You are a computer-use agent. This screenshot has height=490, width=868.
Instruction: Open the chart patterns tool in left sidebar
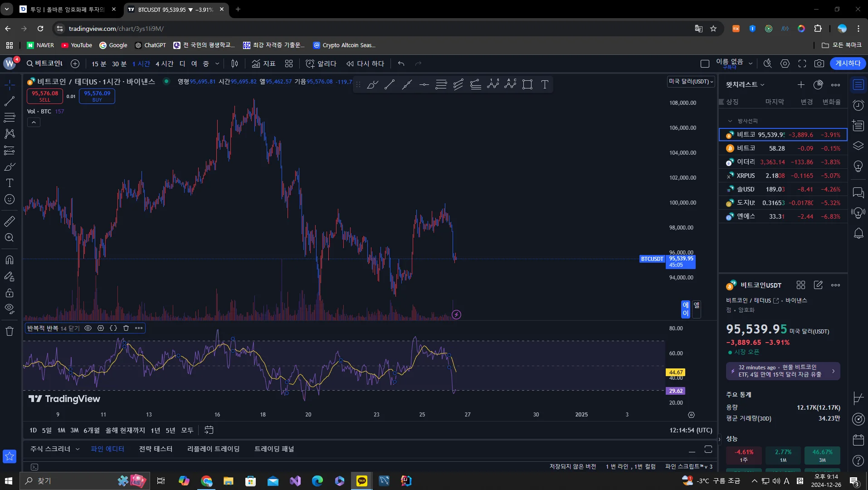click(10, 133)
